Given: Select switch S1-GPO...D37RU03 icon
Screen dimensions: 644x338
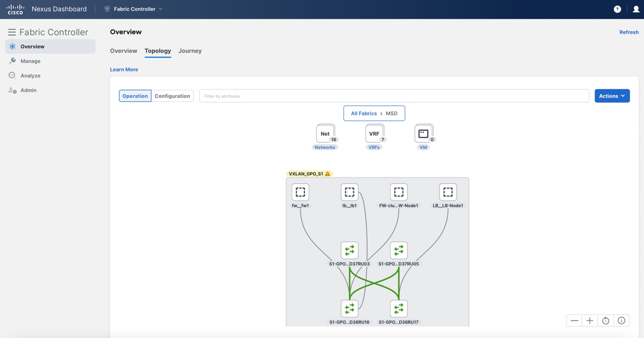Looking at the screenshot, I should (x=349, y=250).
